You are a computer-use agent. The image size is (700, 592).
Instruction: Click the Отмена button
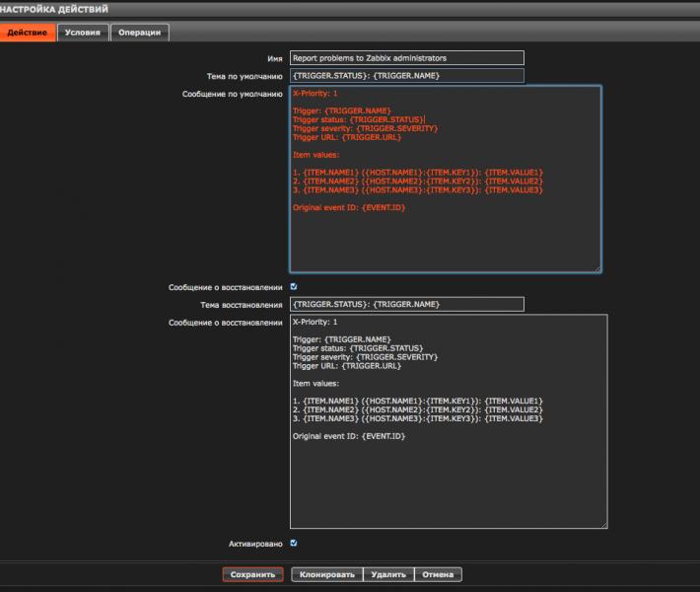pyautogui.click(x=438, y=574)
